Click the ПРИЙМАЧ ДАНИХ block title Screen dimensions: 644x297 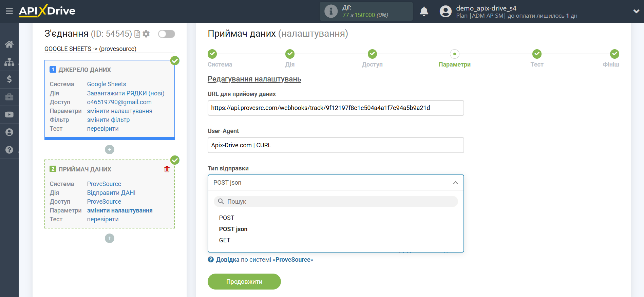point(85,169)
